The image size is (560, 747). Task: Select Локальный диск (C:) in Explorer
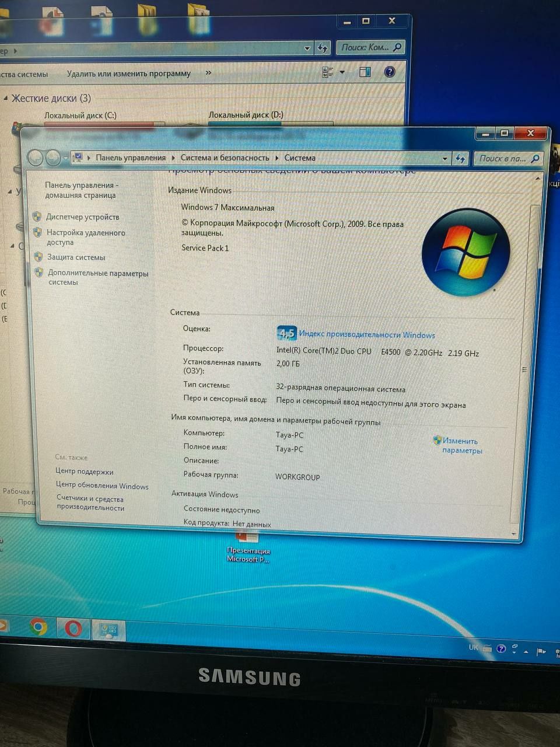[80, 116]
